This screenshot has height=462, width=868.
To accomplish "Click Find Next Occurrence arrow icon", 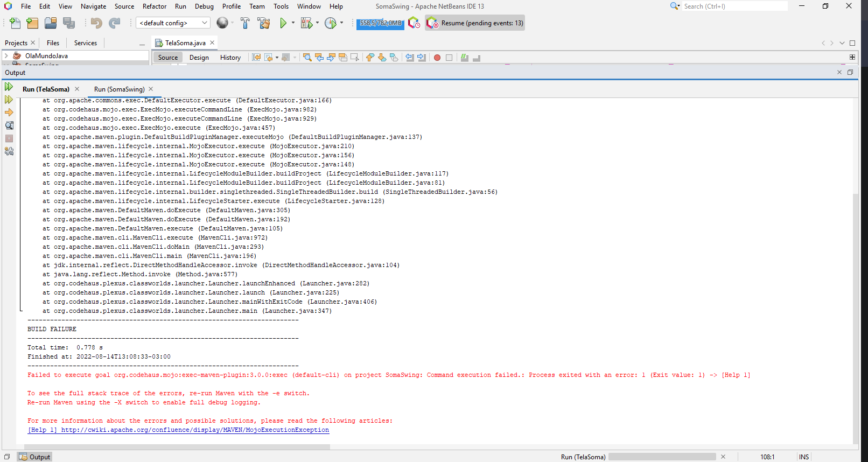I will pyautogui.click(x=331, y=58).
